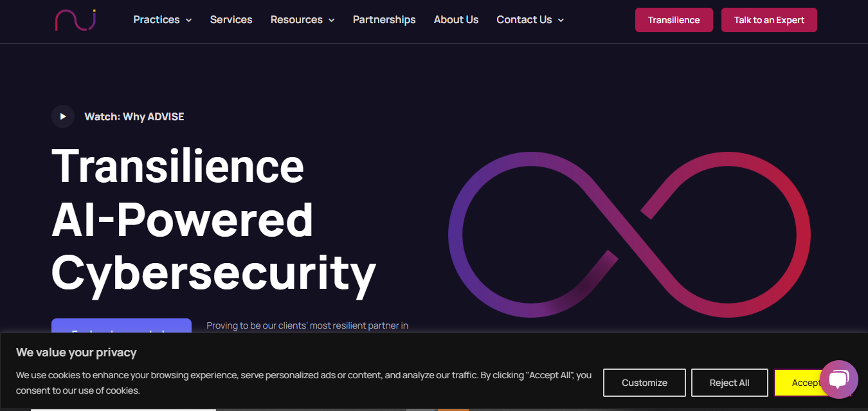The height and width of the screenshot is (411, 868).
Task: Go to the Services page
Action: (231, 20)
